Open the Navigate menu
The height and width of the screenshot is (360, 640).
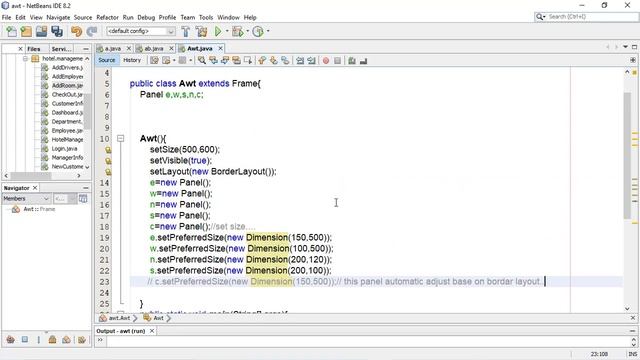click(58, 18)
